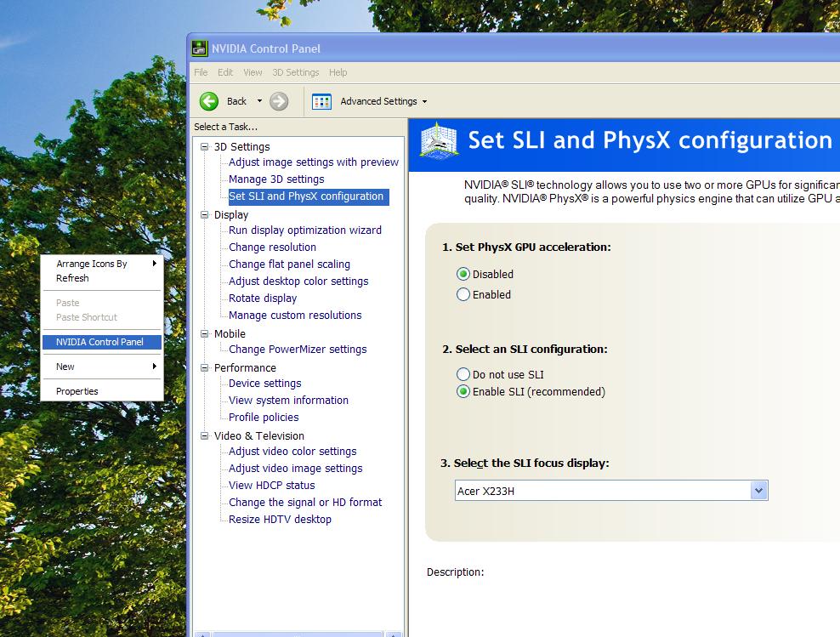Choose Enable SLI (recommended)
Screen dimensions: 840x637
click(463, 391)
